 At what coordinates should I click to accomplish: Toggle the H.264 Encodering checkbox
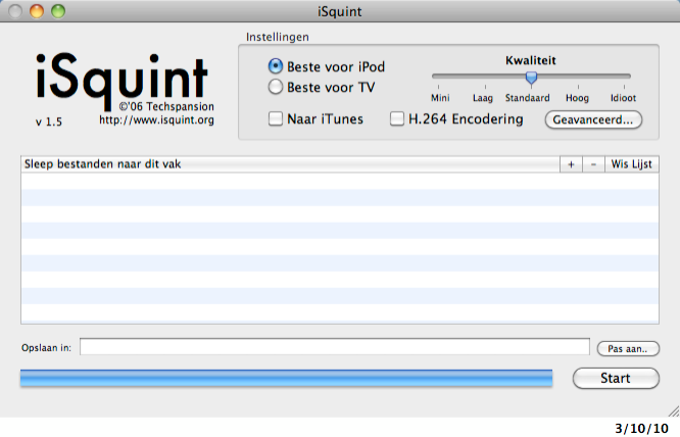397,118
